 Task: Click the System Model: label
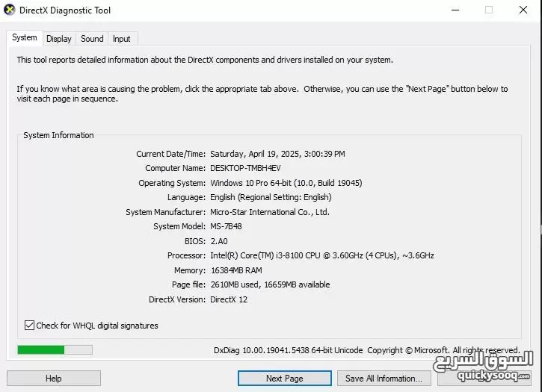pyautogui.click(x=179, y=226)
